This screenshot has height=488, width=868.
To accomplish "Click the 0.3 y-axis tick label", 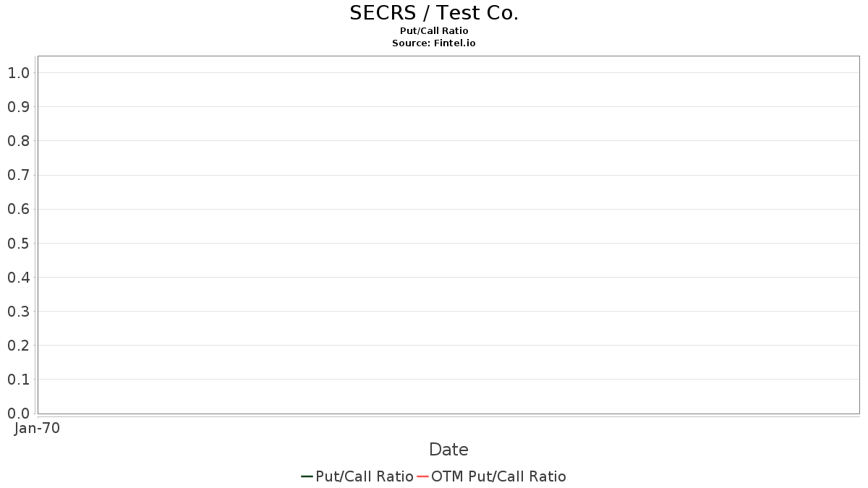I will (19, 312).
